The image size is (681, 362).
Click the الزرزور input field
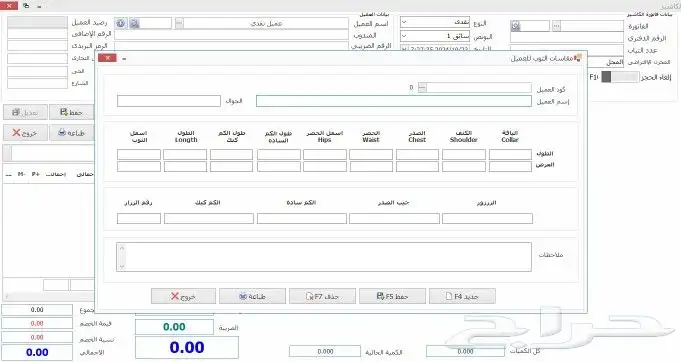coord(487,218)
